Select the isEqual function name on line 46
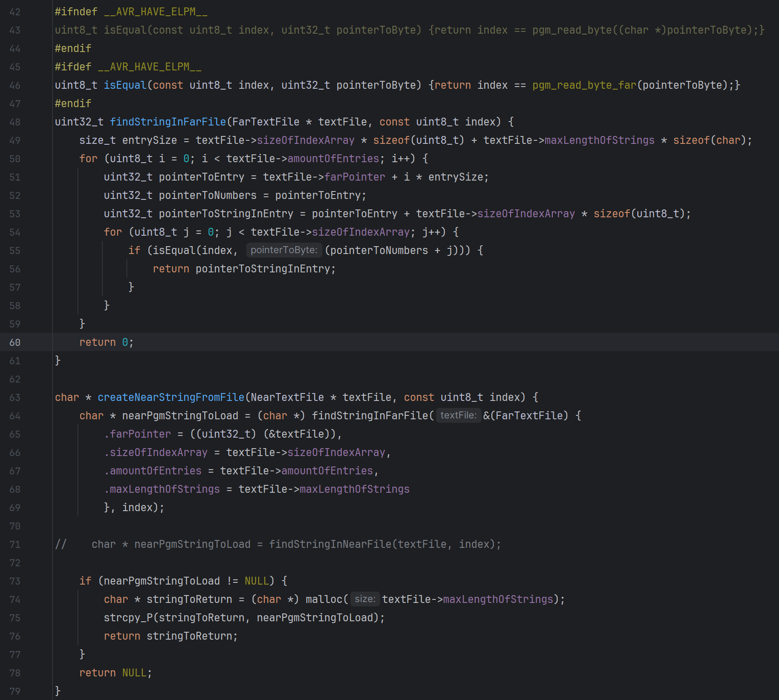779x700 pixels. (125, 85)
